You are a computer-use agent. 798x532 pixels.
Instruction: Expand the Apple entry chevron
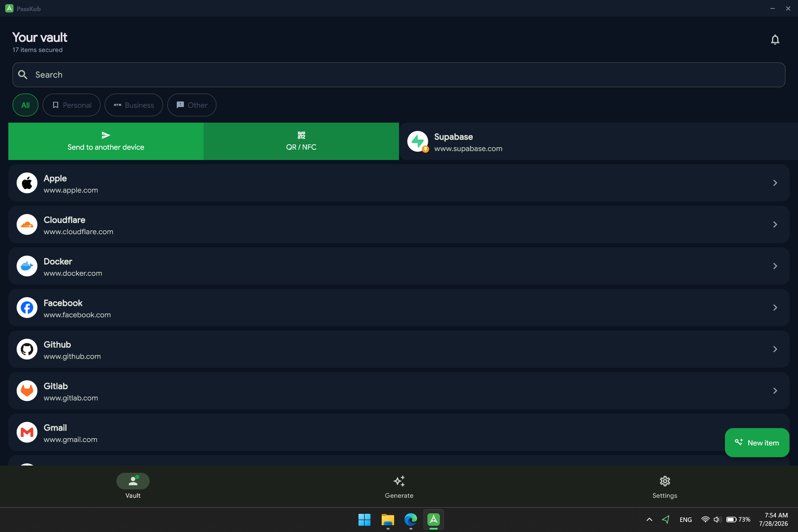775,183
